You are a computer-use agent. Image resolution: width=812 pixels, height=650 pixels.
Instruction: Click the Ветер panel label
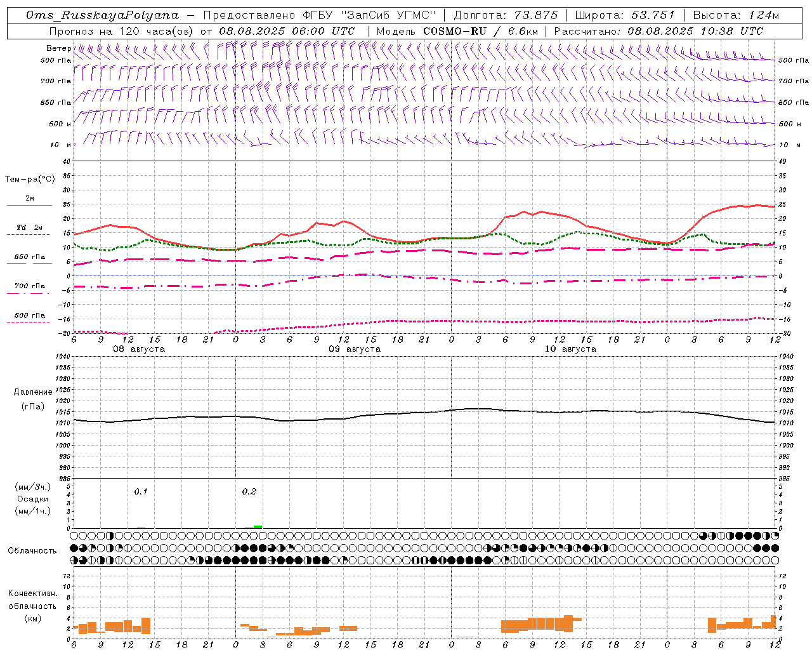[58, 48]
